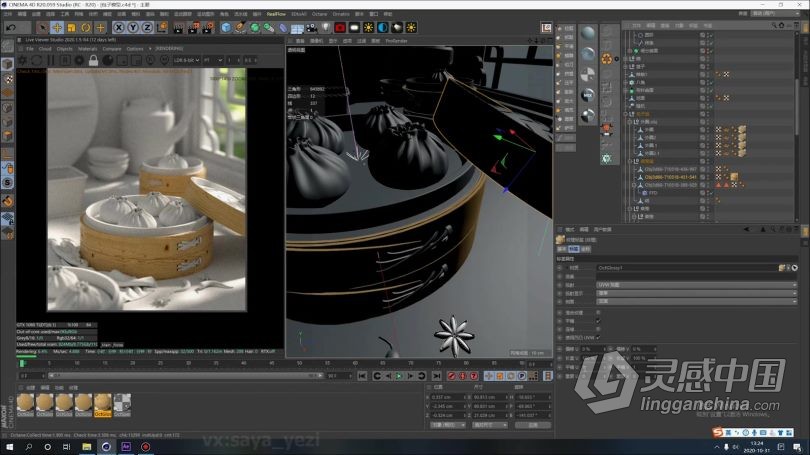Click the blue Cube primitive icon
Viewport: 810px width, 455px height.
pyautogui.click(x=226, y=27)
